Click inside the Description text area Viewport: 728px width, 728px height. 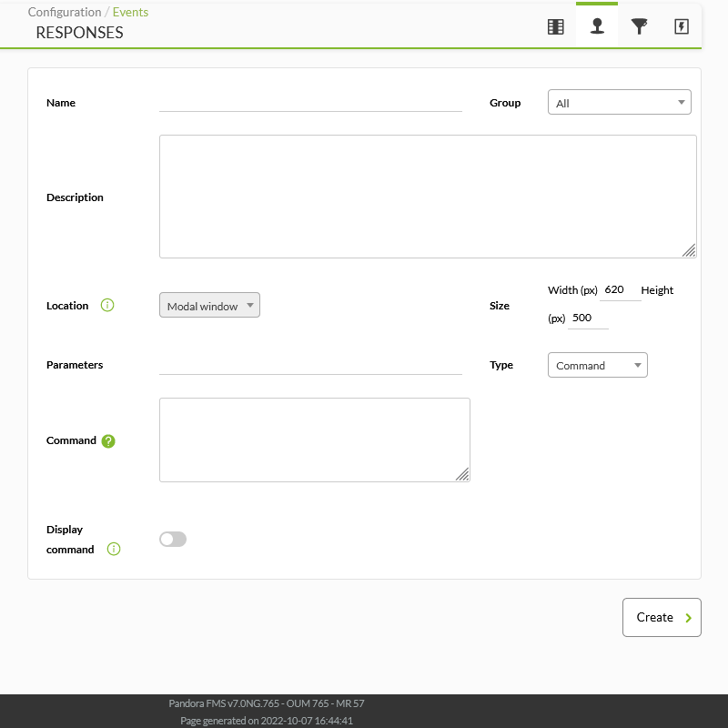tap(428, 197)
